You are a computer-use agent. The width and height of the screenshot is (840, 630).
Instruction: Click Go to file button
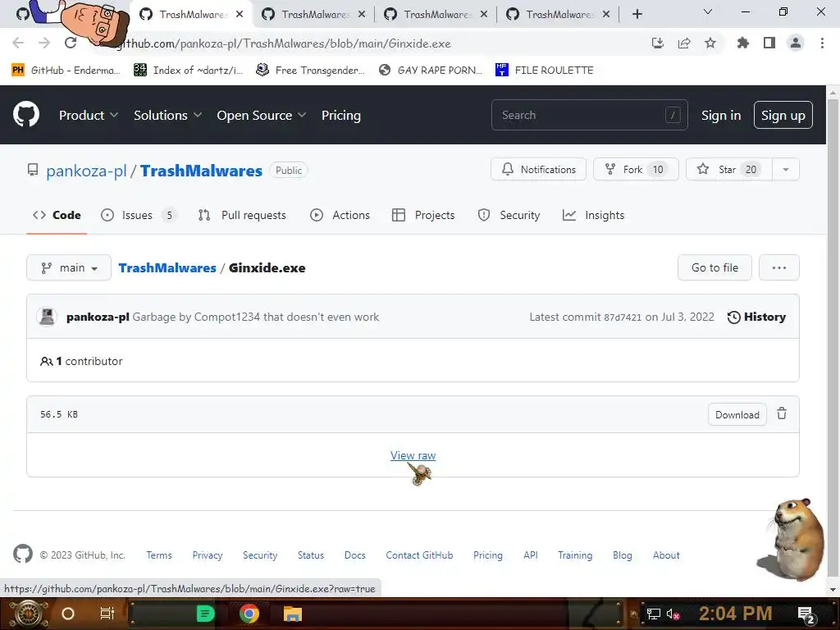[x=714, y=267]
